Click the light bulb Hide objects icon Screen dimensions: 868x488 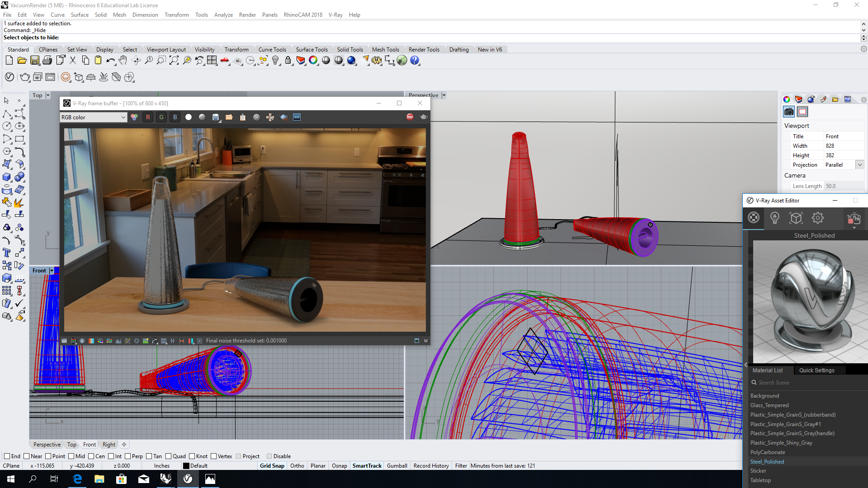(x=275, y=61)
